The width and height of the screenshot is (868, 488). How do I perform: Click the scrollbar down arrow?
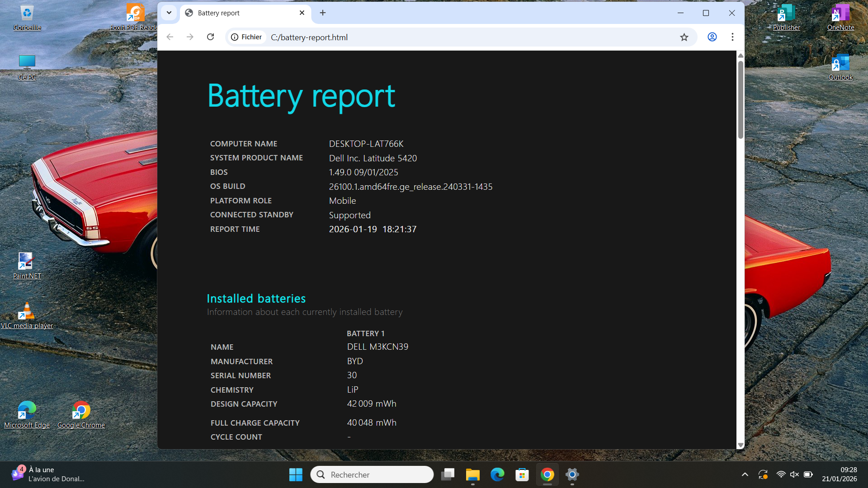coord(741,445)
